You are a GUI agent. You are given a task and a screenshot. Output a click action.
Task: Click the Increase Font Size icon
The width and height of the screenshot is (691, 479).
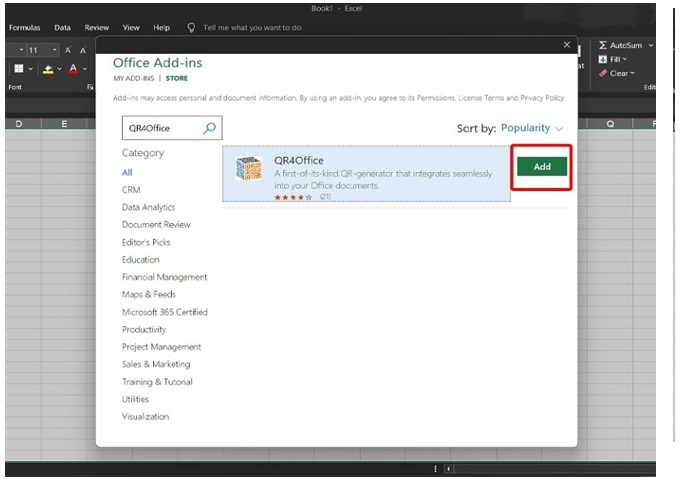click(68, 50)
